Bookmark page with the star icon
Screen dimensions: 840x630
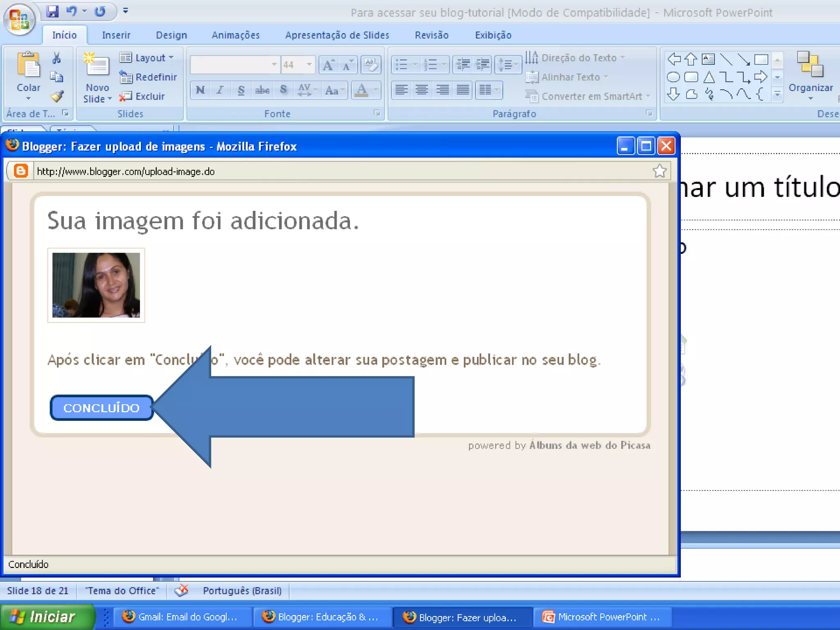pos(660,171)
